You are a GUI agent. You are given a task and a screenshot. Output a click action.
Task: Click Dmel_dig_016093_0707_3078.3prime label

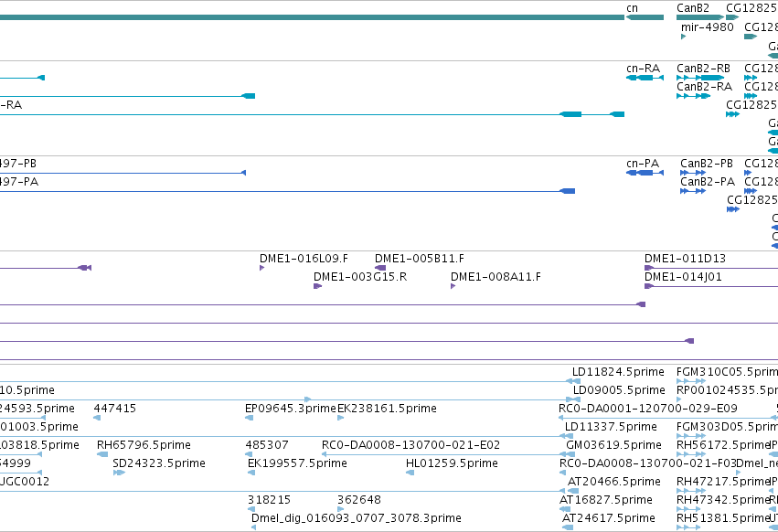357,519
